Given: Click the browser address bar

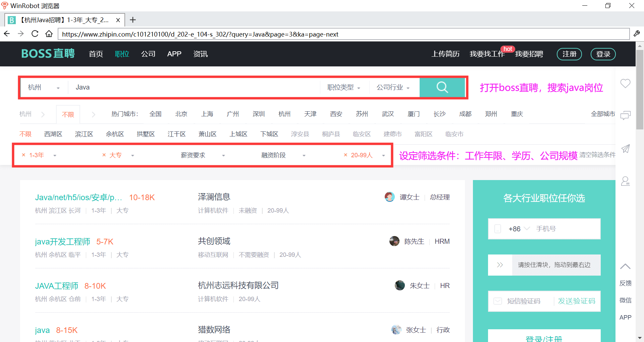Looking at the screenshot, I should click(343, 34).
